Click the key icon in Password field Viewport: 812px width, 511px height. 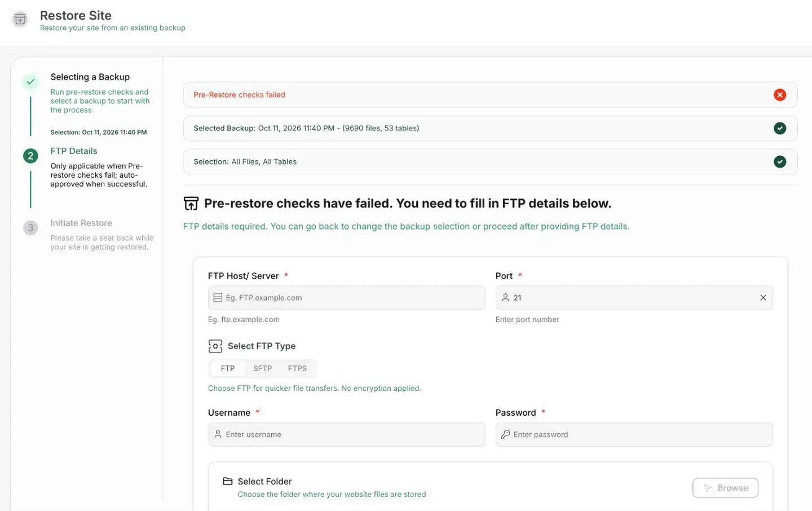click(x=505, y=435)
